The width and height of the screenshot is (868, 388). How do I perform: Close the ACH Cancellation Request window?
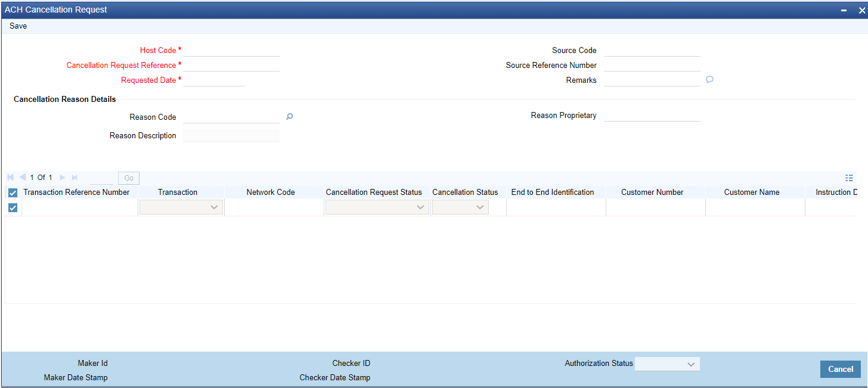click(861, 10)
